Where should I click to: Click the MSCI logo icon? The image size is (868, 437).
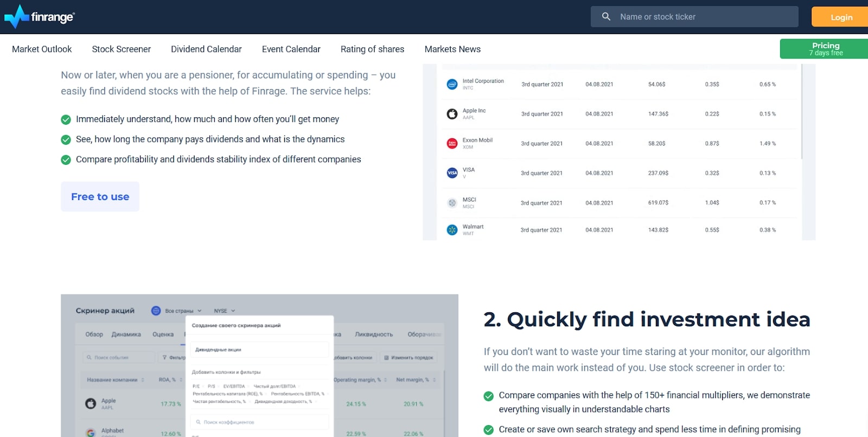452,203
